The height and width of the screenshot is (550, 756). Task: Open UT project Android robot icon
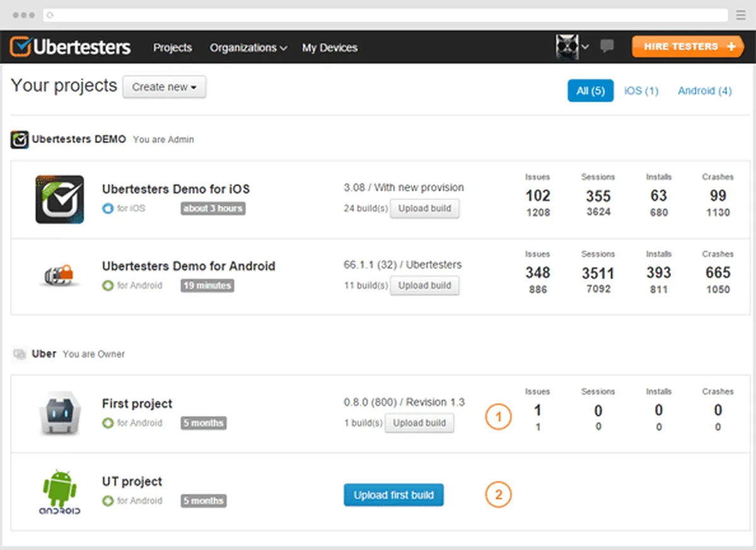pos(60,492)
